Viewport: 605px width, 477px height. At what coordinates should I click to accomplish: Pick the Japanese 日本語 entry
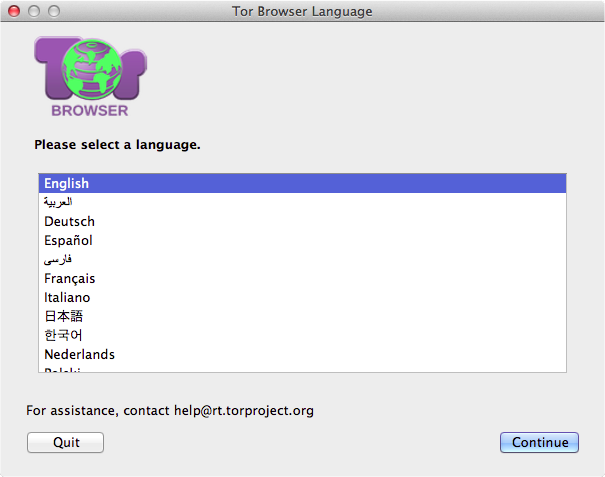(302, 316)
